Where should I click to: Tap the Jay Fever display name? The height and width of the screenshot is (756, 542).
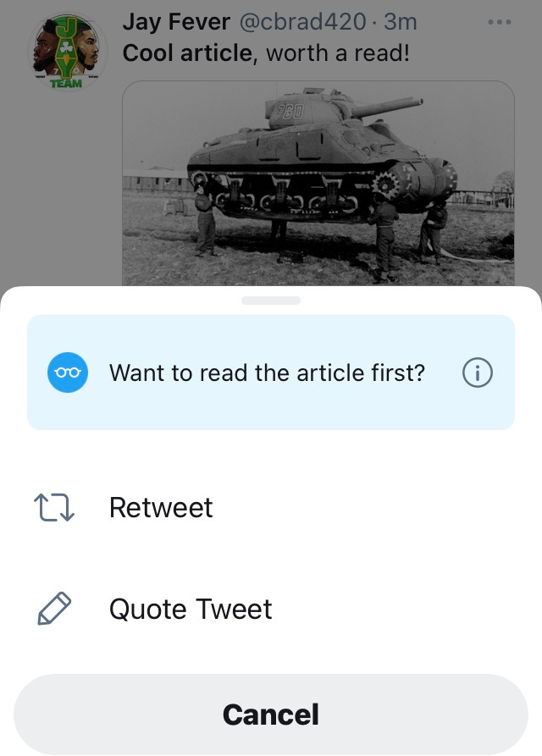(176, 22)
